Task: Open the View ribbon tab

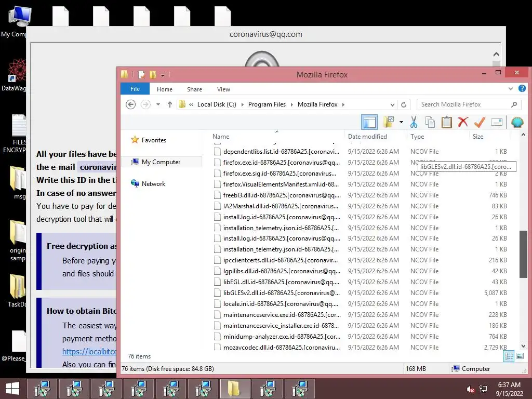Action: pos(223,89)
